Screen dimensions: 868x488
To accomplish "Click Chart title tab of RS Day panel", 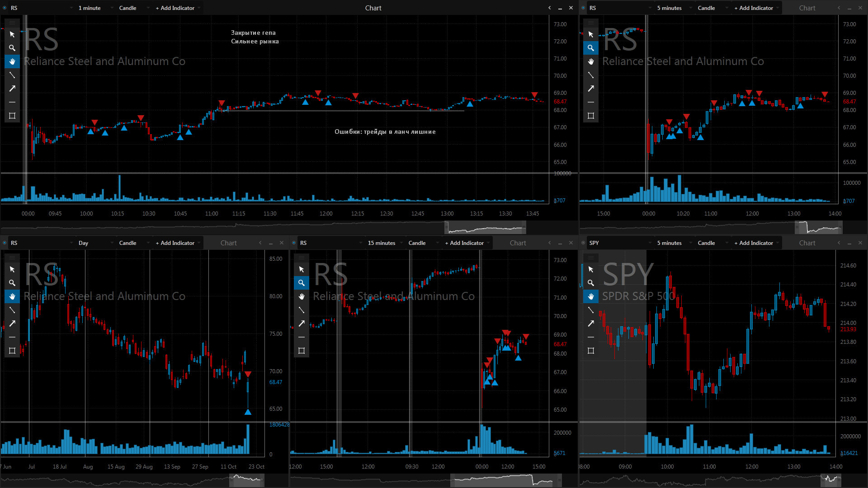I will [x=229, y=243].
